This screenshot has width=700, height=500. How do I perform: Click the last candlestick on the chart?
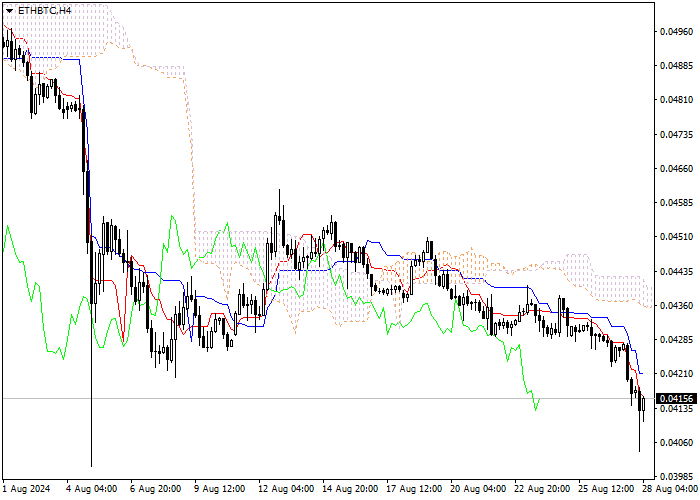[x=643, y=404]
